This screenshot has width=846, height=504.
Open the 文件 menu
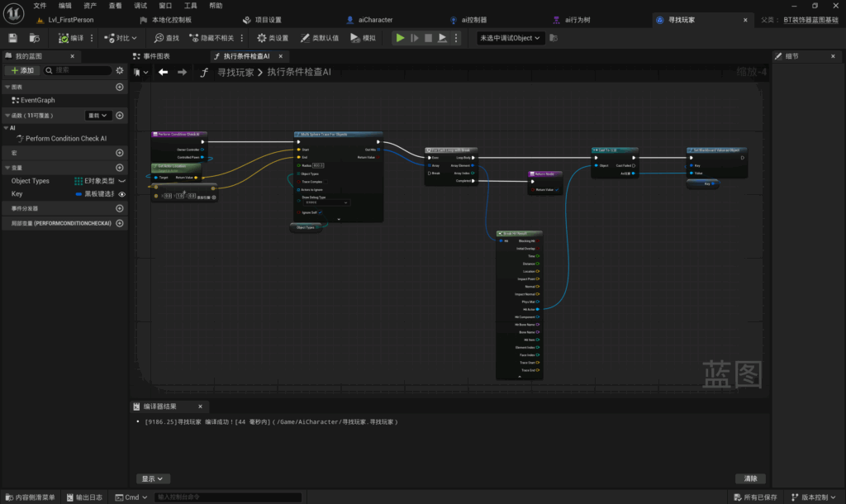click(x=40, y=6)
